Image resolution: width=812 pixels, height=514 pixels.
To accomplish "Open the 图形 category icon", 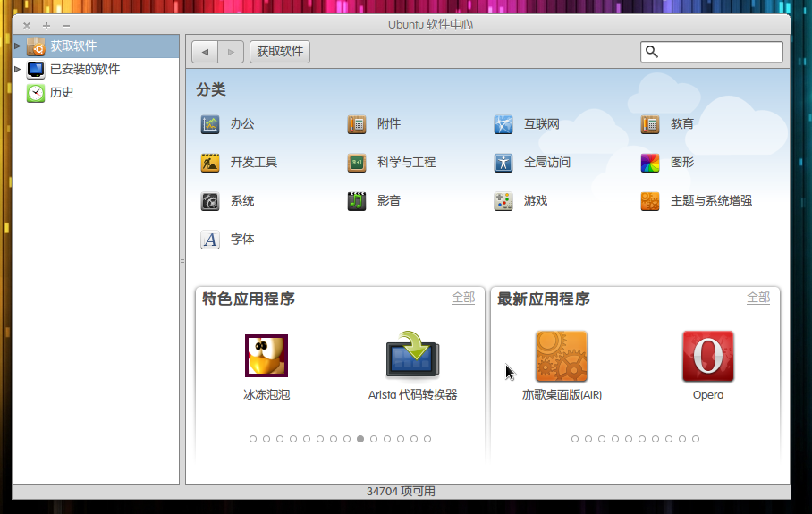I will [x=649, y=163].
